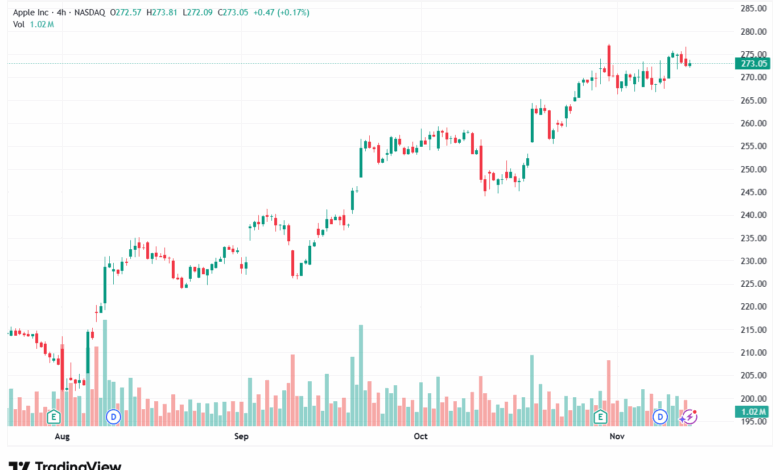This screenshot has height=470, width=780.
Task: Click the Aug label on time axis
Action: tap(62, 437)
